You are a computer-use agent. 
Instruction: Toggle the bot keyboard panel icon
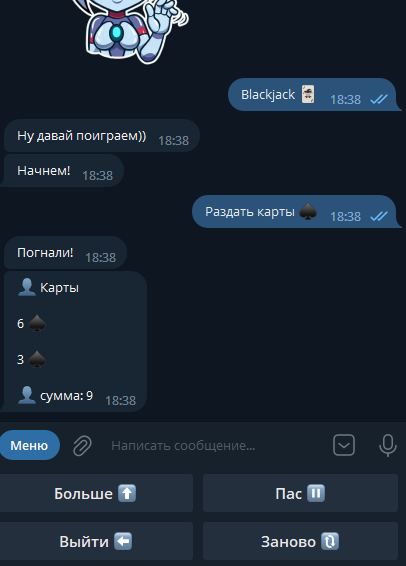[344, 445]
